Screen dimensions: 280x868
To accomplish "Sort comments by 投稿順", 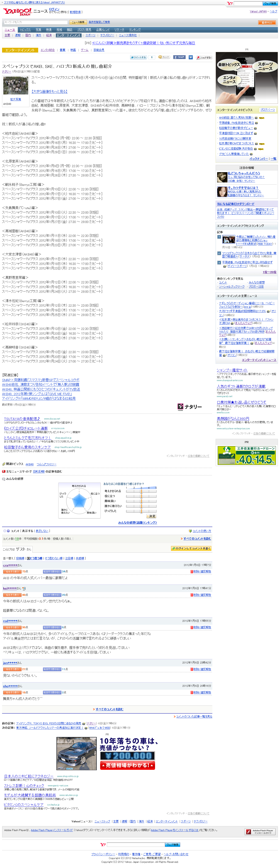I will coord(20,558).
